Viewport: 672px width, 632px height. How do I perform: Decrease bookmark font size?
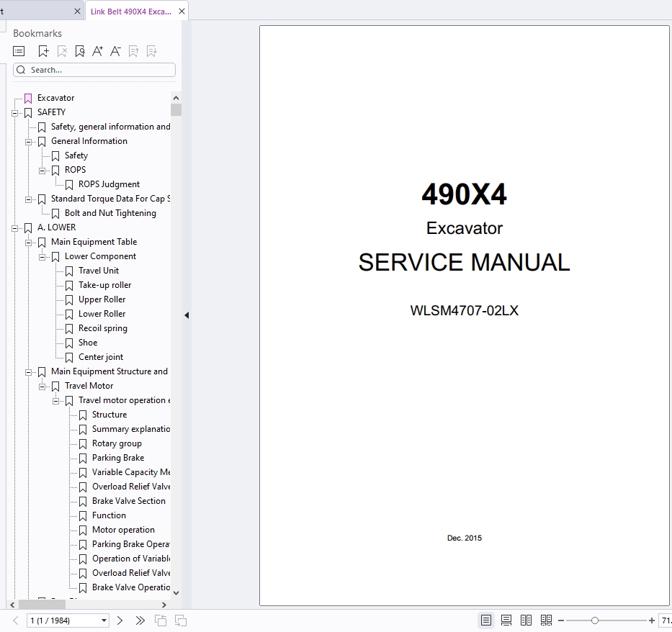click(x=115, y=51)
